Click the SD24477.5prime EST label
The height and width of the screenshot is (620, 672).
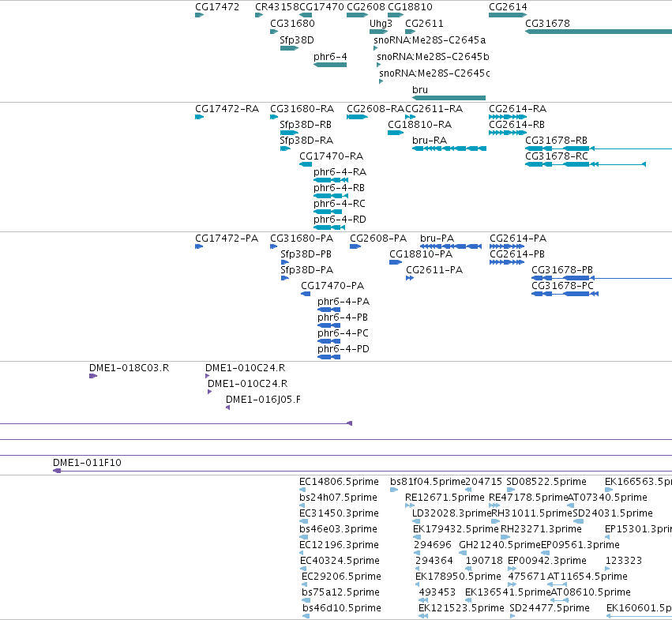click(x=550, y=608)
